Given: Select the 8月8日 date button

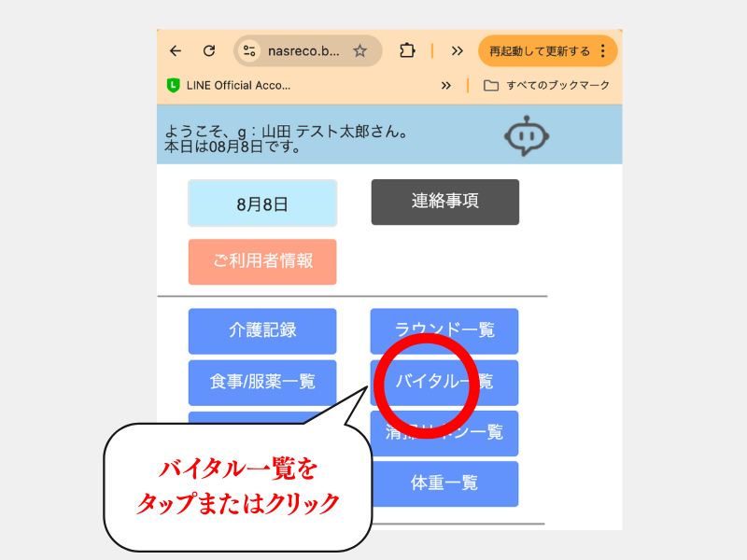Looking at the screenshot, I should [x=262, y=203].
